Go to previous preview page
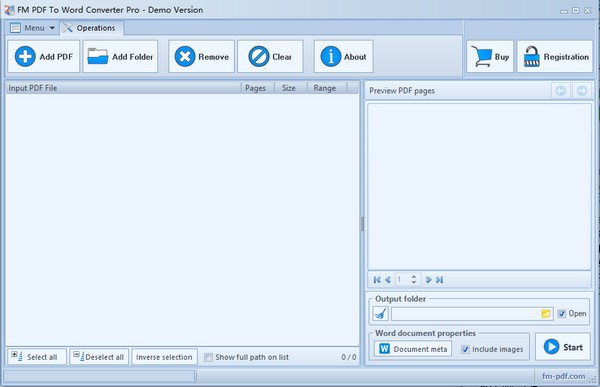The width and height of the screenshot is (600, 387). point(388,280)
